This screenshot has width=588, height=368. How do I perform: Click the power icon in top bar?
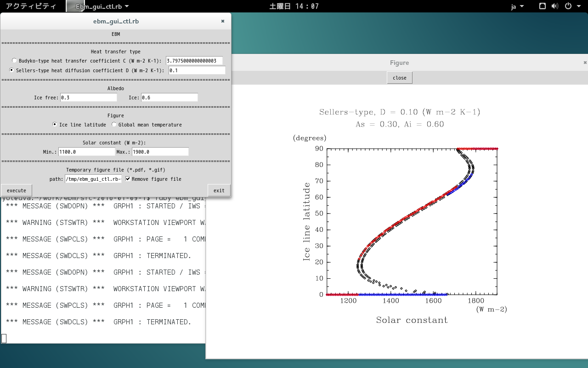pos(568,6)
